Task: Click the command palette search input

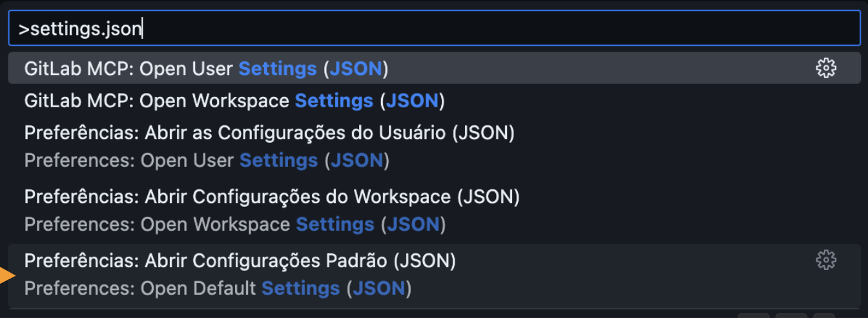Action: click(433, 30)
